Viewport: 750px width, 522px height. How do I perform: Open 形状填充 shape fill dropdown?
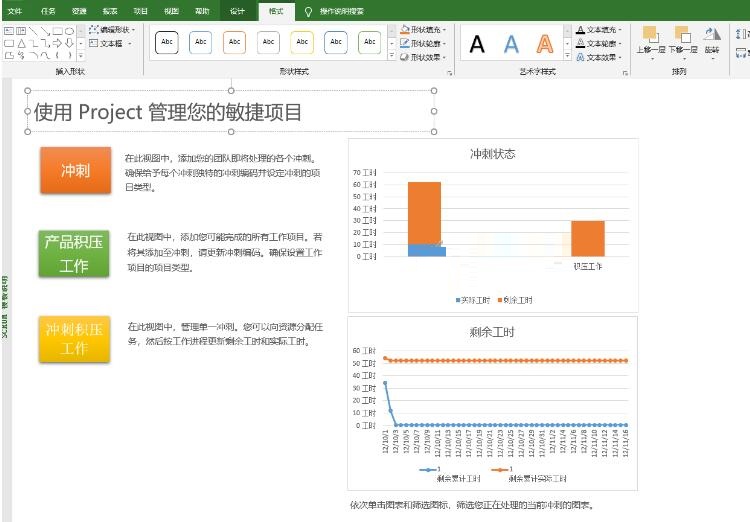point(423,30)
